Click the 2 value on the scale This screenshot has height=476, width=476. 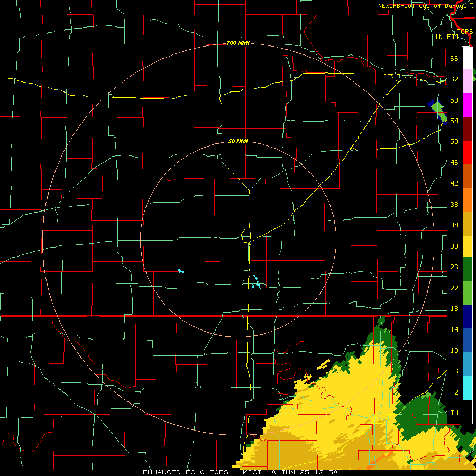(456, 392)
